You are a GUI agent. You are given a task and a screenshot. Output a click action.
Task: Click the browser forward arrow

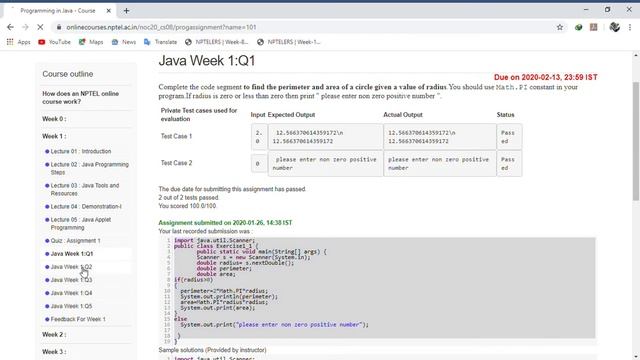coord(25,27)
